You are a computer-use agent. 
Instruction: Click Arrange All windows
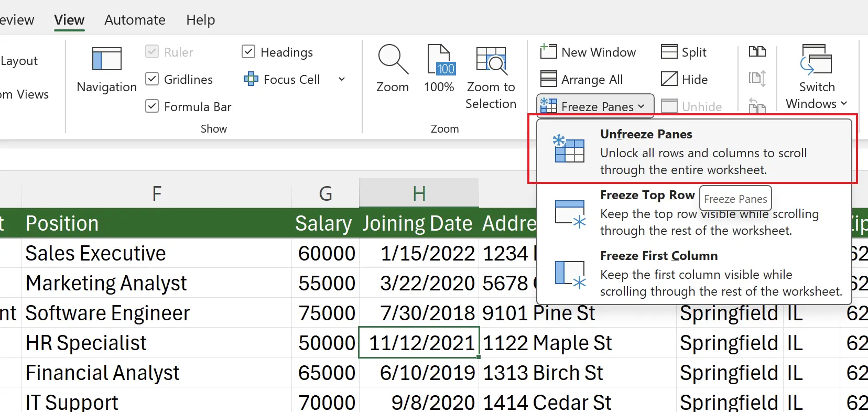(x=582, y=80)
